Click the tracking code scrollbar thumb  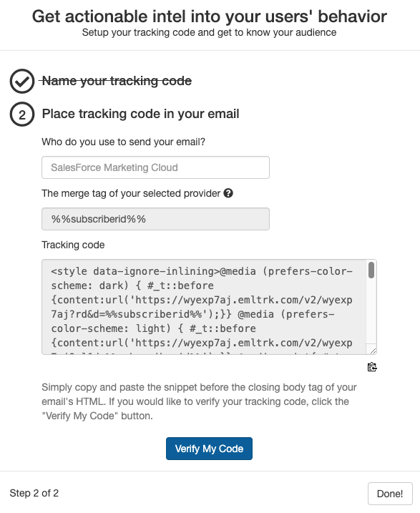click(x=371, y=270)
